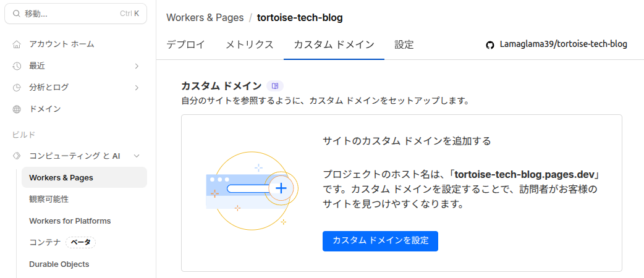This screenshot has height=278, width=644.
Task: Switch to the デプロイ tab
Action: point(185,44)
